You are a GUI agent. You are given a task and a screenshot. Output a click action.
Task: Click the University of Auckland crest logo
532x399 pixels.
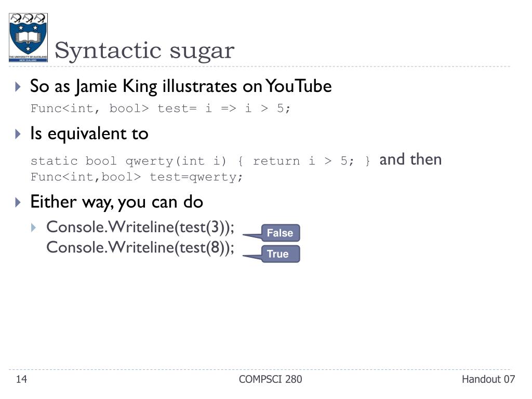coord(28,37)
